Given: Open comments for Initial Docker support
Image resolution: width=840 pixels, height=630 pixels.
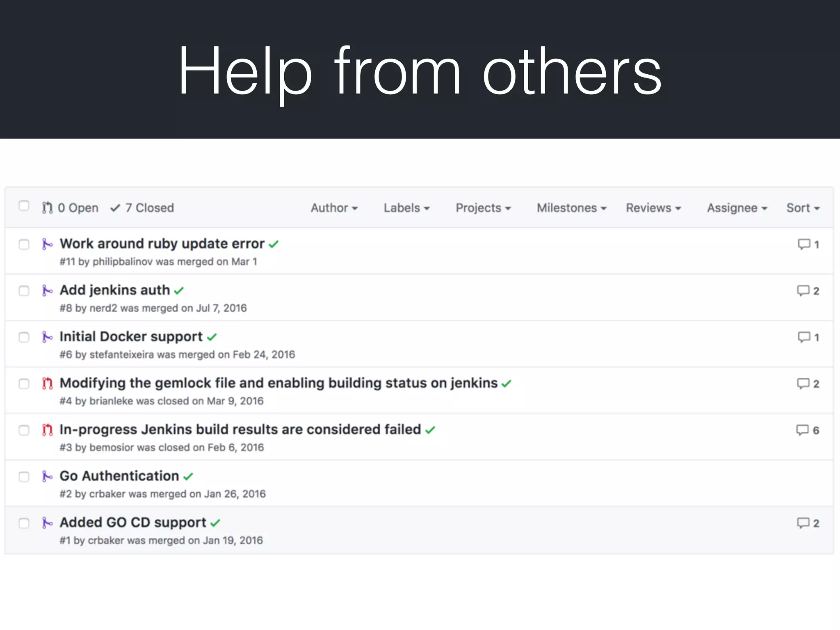Looking at the screenshot, I should pos(808,337).
